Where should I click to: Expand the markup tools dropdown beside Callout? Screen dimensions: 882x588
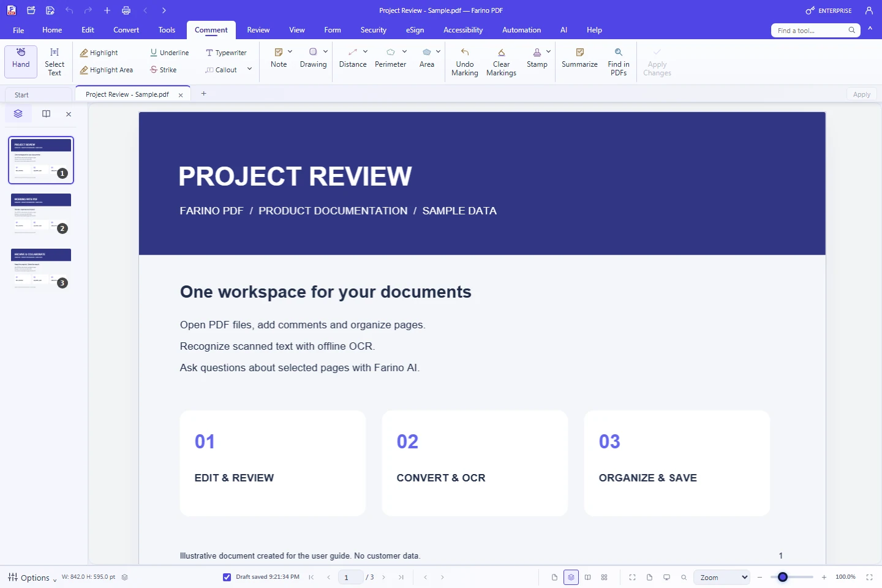tap(249, 69)
